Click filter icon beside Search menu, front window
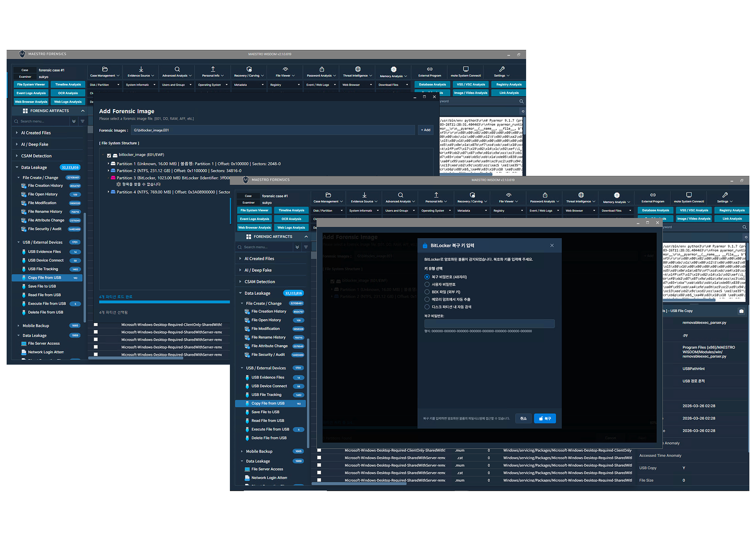This screenshot has width=756, height=541. [x=306, y=247]
